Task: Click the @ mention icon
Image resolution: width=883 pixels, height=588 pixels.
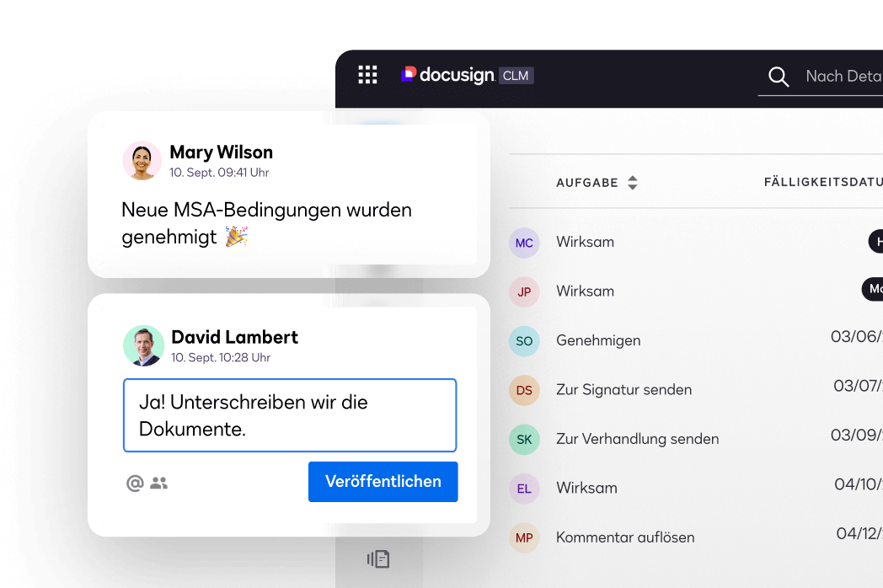Action: coord(135,483)
